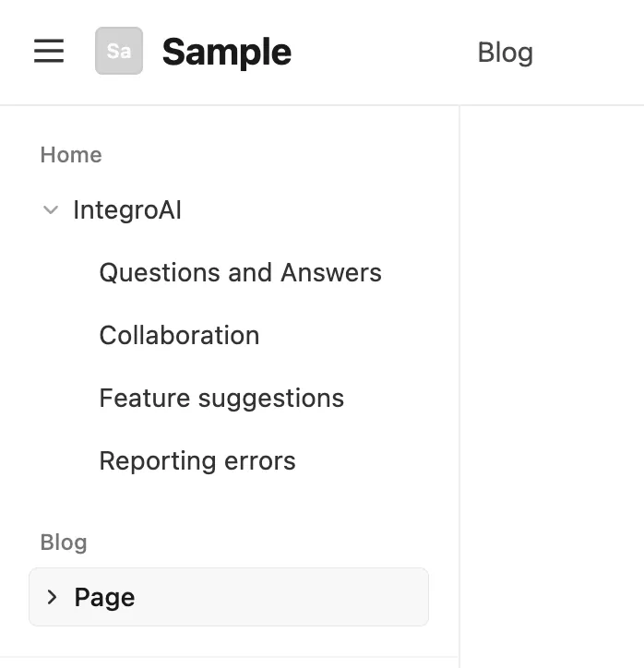Click the top hamburger icon line
This screenshot has width=644, height=668.
pos(49,42)
